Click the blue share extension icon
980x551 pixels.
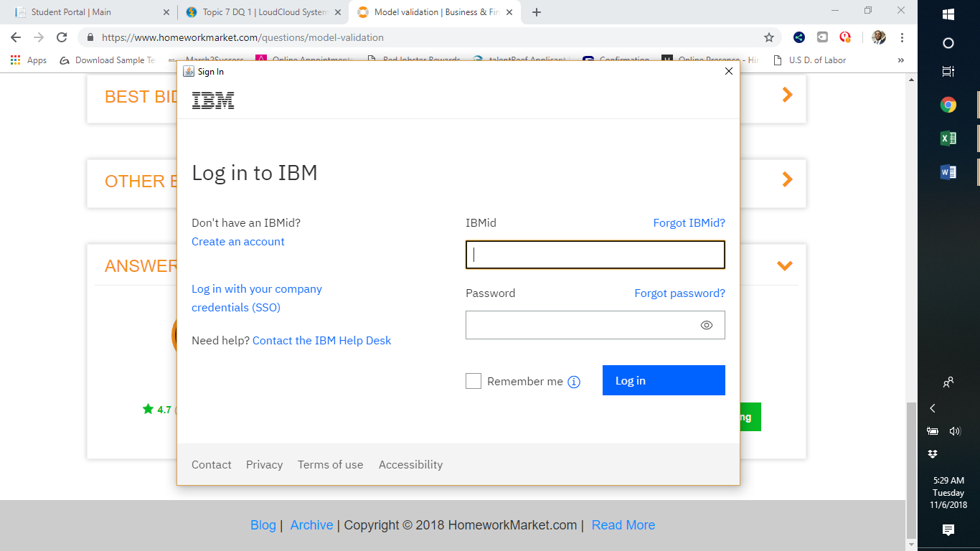pos(799,37)
